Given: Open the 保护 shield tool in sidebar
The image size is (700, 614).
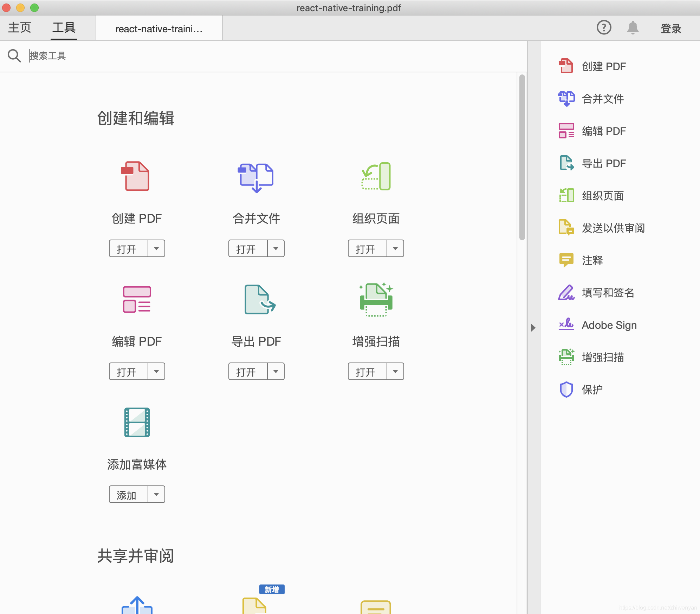Looking at the screenshot, I should [x=581, y=390].
